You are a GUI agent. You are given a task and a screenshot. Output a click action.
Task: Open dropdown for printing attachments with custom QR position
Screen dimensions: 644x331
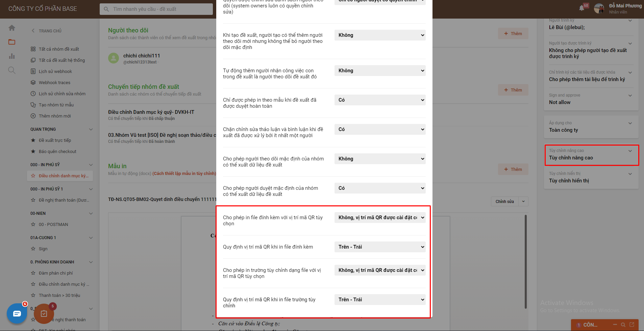coord(380,218)
